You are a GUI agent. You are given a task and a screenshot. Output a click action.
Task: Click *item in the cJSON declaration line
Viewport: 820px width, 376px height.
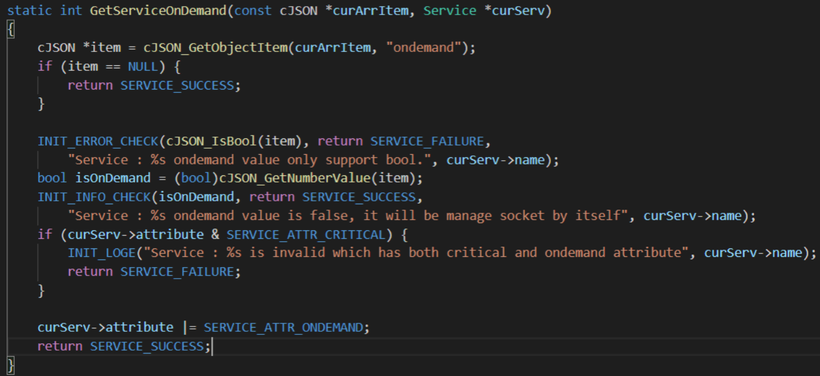point(102,48)
